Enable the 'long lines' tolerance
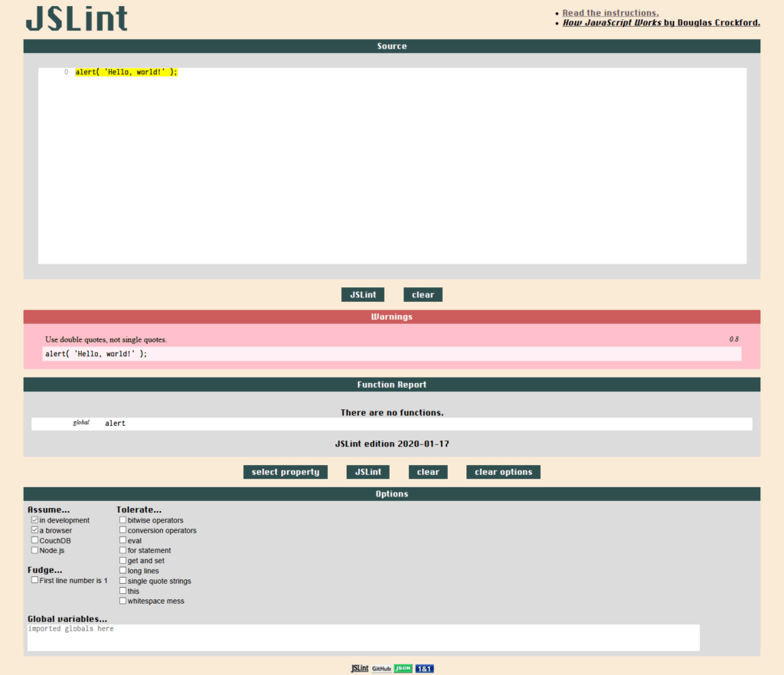Screen dimensions: 784x675 tap(122, 570)
